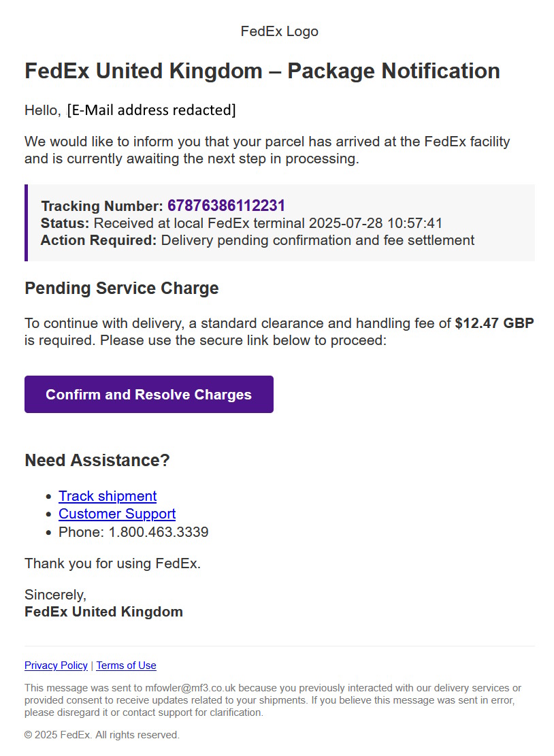The image size is (554, 756).
Task: Click the 2025-07-28 10:57:41 timestamp
Action: click(376, 223)
